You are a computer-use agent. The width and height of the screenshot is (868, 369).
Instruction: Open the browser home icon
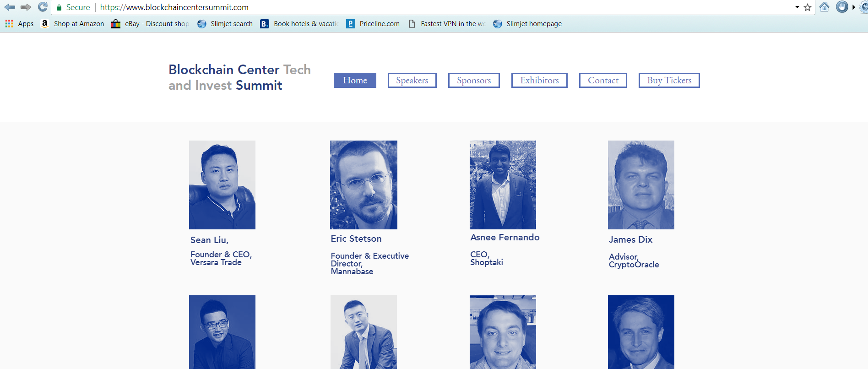tap(825, 7)
